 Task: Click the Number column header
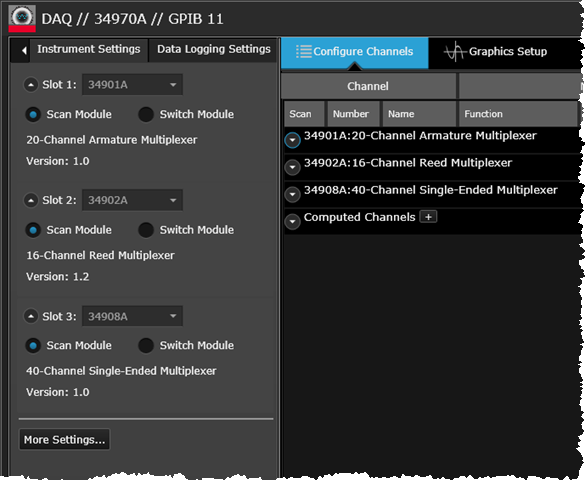[353, 114]
